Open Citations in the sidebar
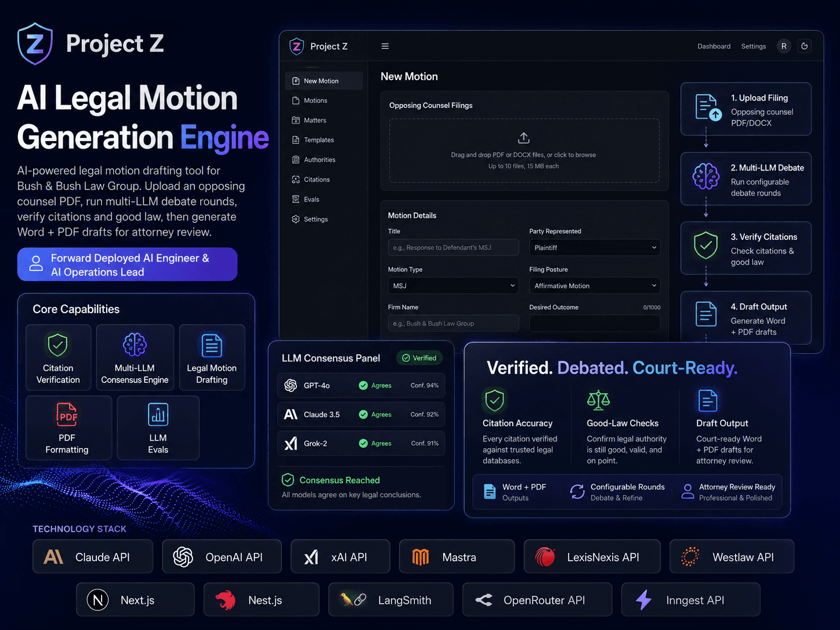 click(316, 179)
